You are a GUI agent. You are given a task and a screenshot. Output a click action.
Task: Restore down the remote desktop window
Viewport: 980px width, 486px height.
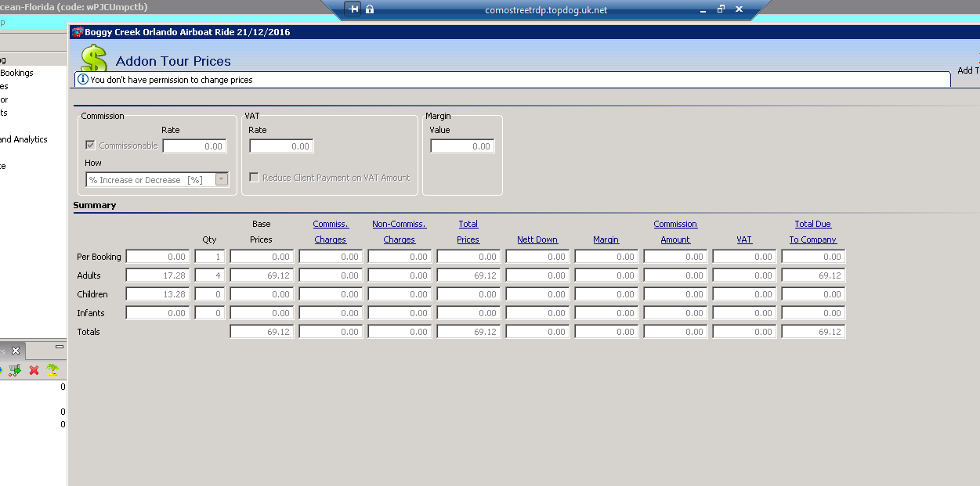pos(721,9)
